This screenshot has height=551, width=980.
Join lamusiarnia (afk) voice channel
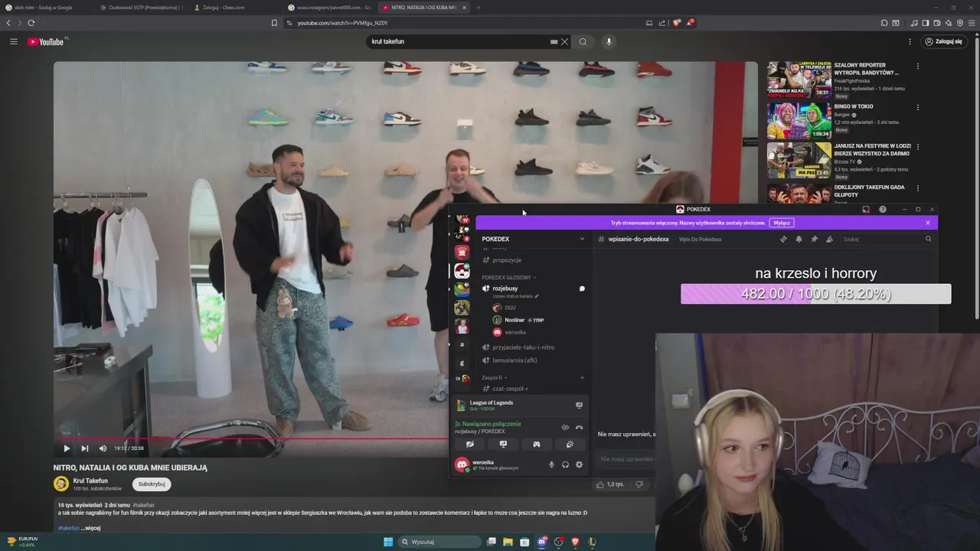(x=514, y=360)
